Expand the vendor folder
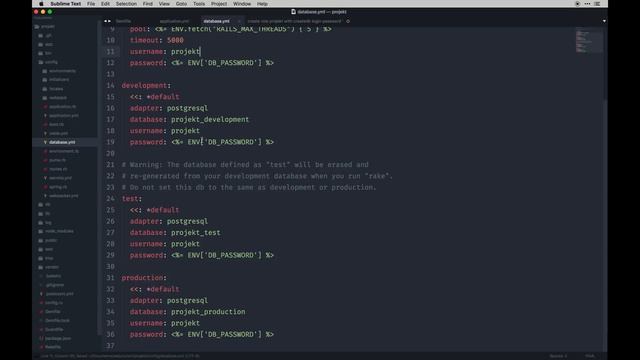Viewport: 640px width, 360px height. pos(49,267)
